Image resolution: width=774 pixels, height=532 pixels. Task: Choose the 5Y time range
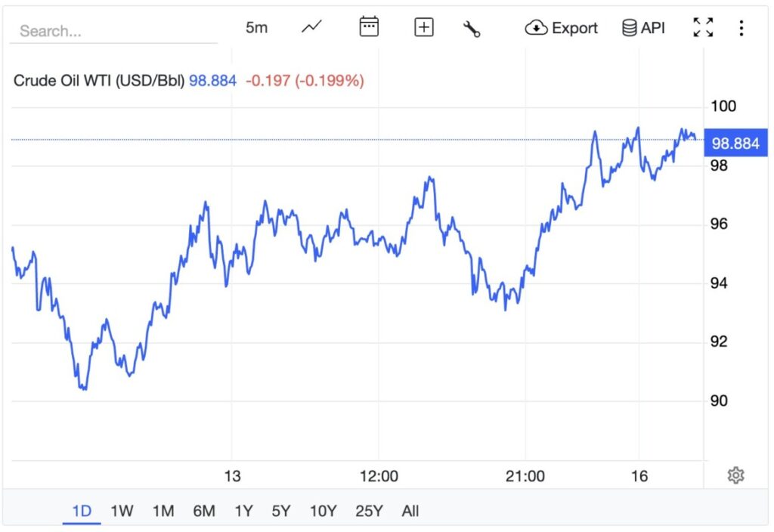tap(281, 511)
